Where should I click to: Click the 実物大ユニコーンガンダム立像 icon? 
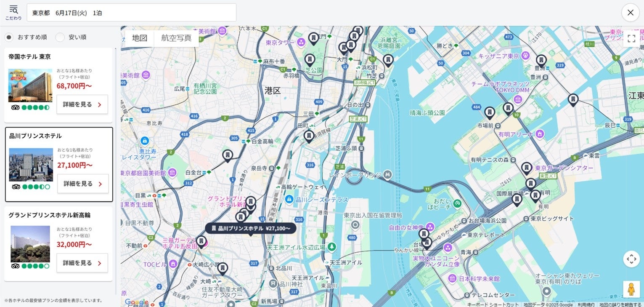click(448, 248)
